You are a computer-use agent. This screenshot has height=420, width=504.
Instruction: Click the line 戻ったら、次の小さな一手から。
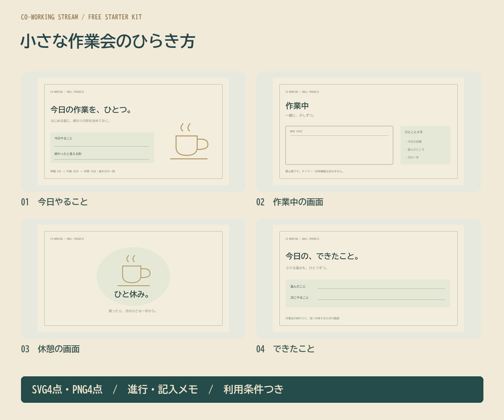(133, 311)
